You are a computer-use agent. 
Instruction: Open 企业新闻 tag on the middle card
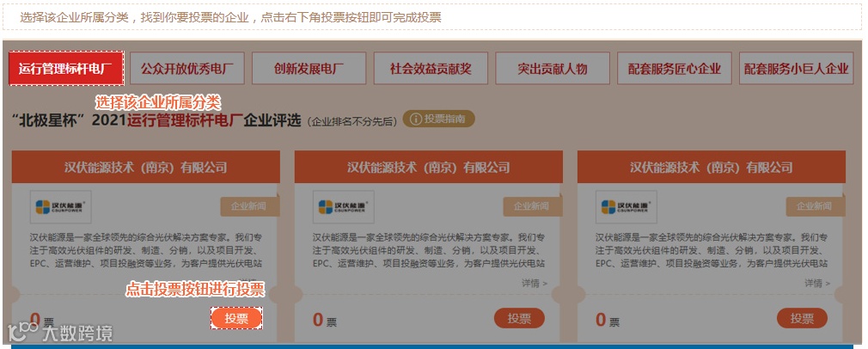point(533,206)
